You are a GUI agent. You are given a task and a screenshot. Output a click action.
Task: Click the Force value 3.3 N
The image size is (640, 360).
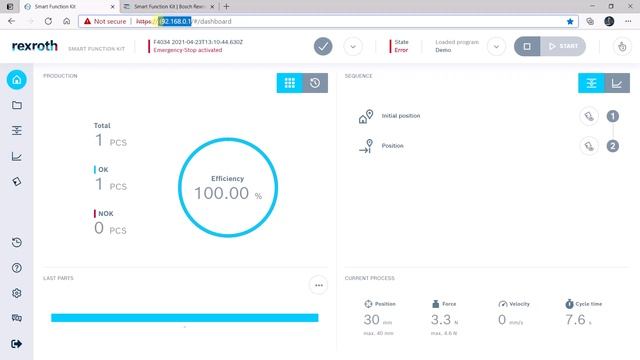(444, 320)
